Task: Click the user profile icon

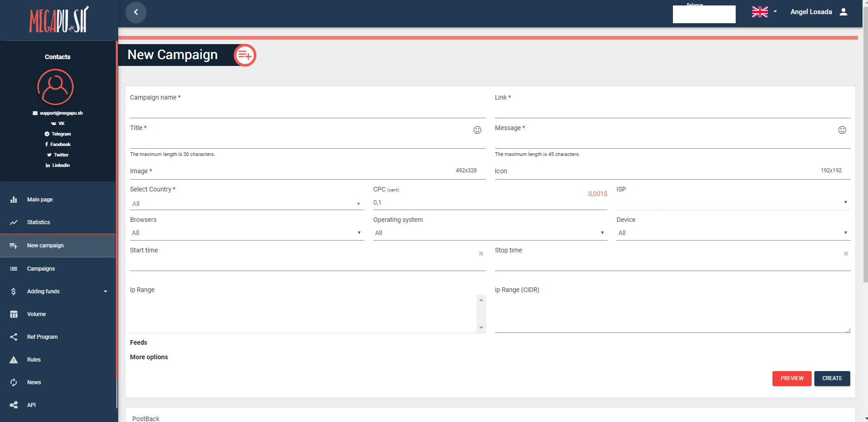Action: [843, 12]
